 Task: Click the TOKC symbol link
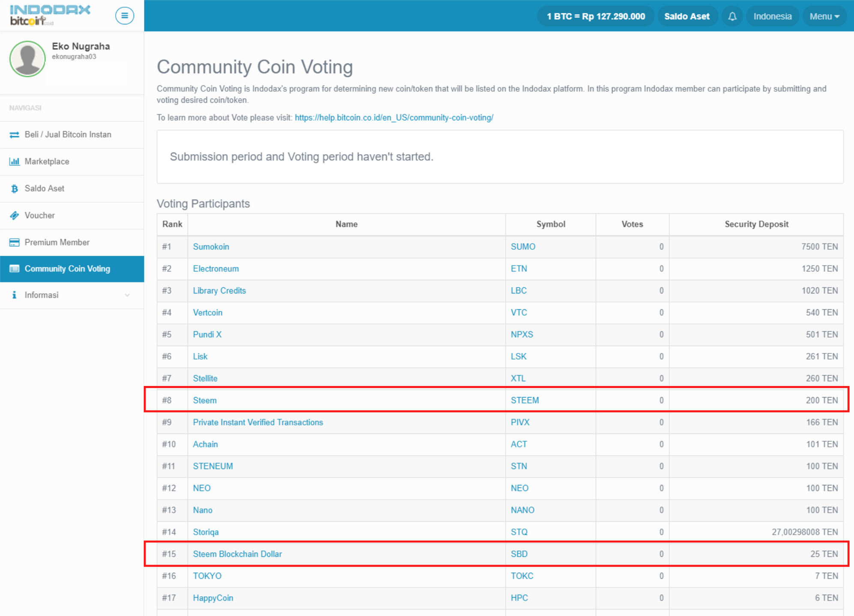pyautogui.click(x=522, y=576)
